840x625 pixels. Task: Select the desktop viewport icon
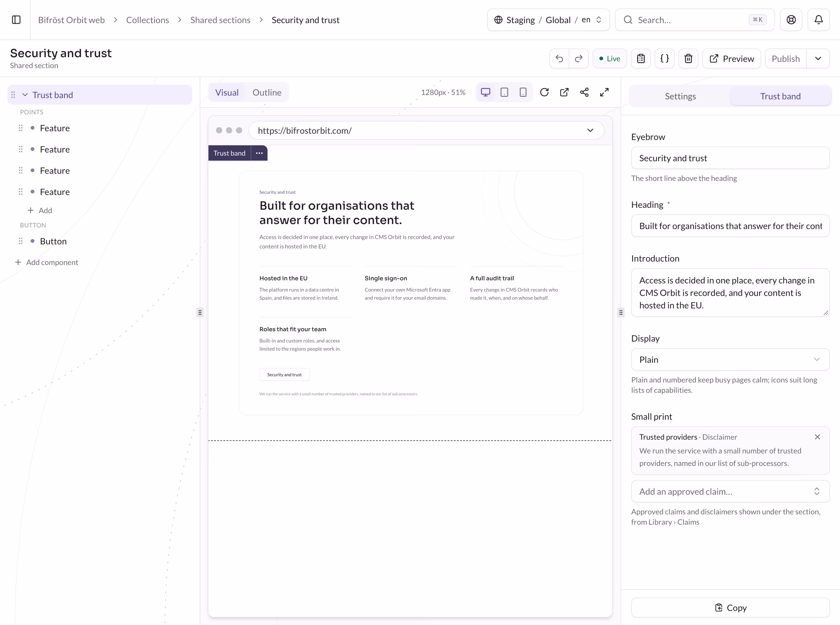pyautogui.click(x=485, y=92)
